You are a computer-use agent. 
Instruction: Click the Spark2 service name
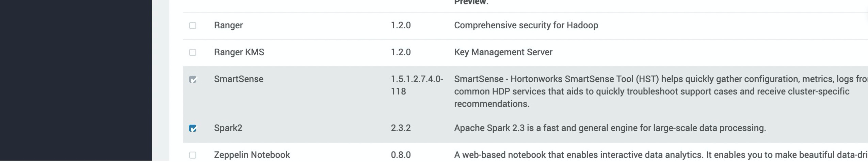pyautogui.click(x=228, y=128)
